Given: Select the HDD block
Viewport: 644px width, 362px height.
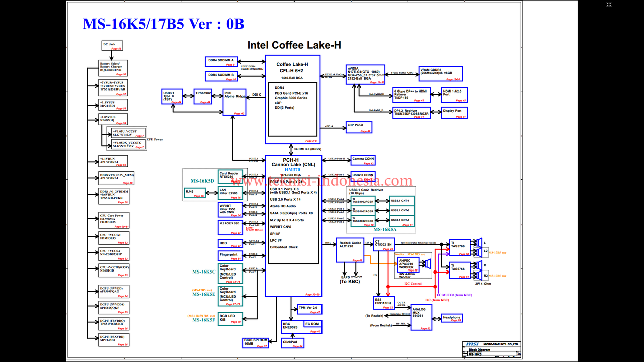Looking at the screenshot, I should [x=230, y=244].
